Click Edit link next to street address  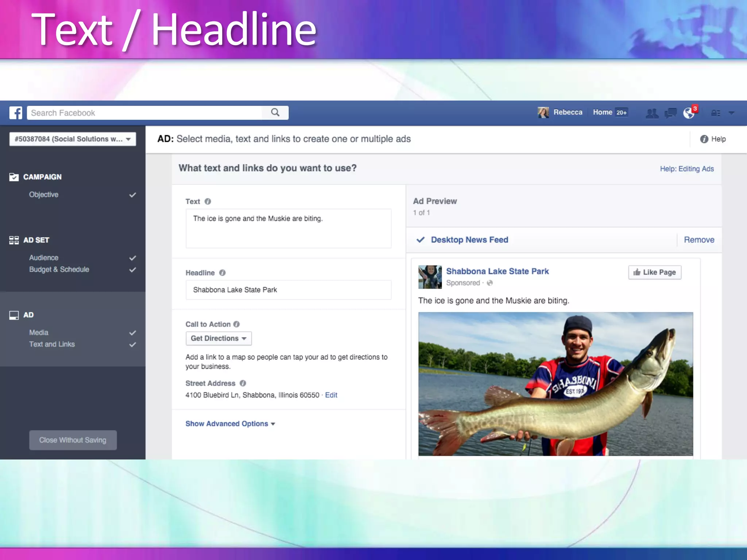(331, 395)
